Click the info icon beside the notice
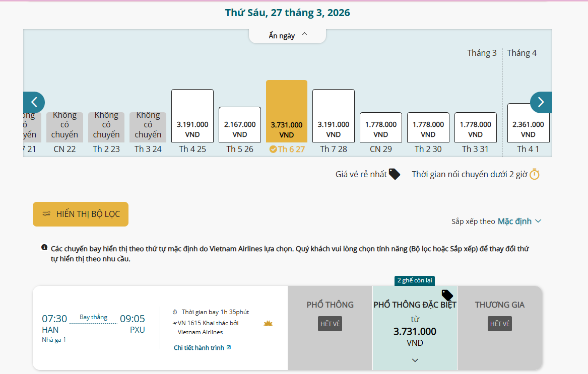 44,248
